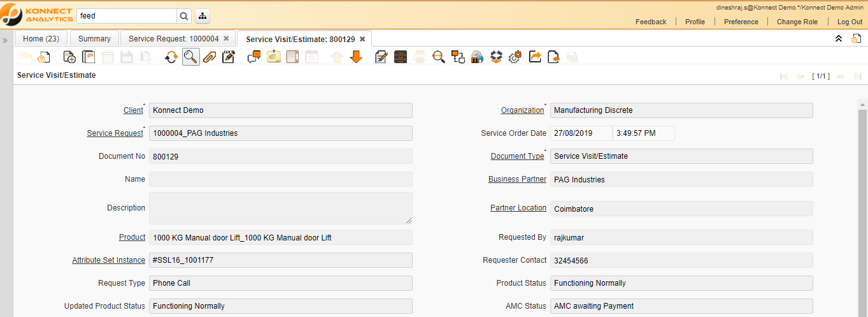Click Log Out
This screenshot has height=317, width=868.
coord(850,22)
